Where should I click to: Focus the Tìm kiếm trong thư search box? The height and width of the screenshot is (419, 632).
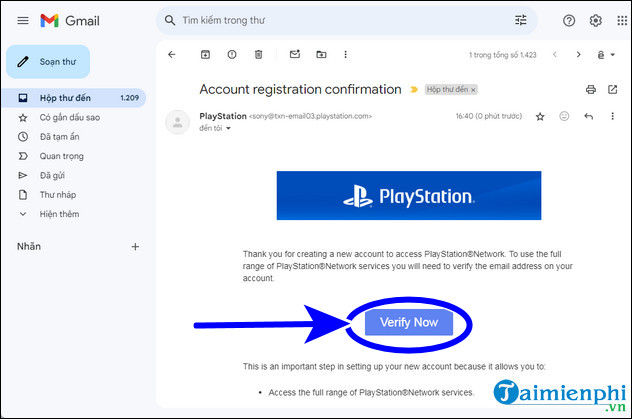[347, 21]
